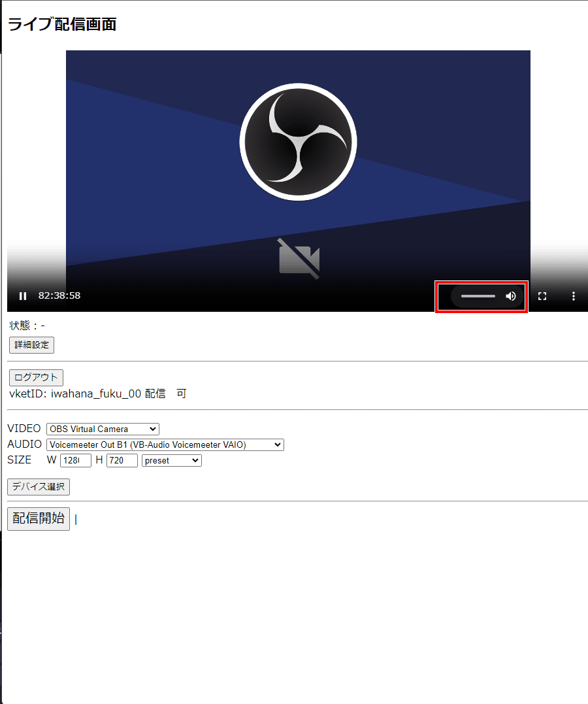Pause the live video preview
588x704 pixels.
coord(23,296)
